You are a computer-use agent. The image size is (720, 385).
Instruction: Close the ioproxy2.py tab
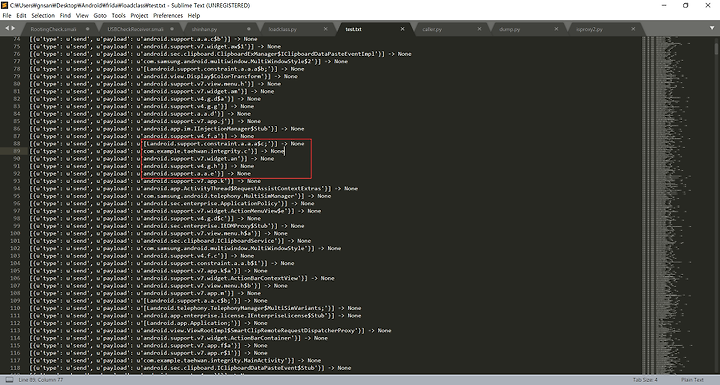[633, 29]
